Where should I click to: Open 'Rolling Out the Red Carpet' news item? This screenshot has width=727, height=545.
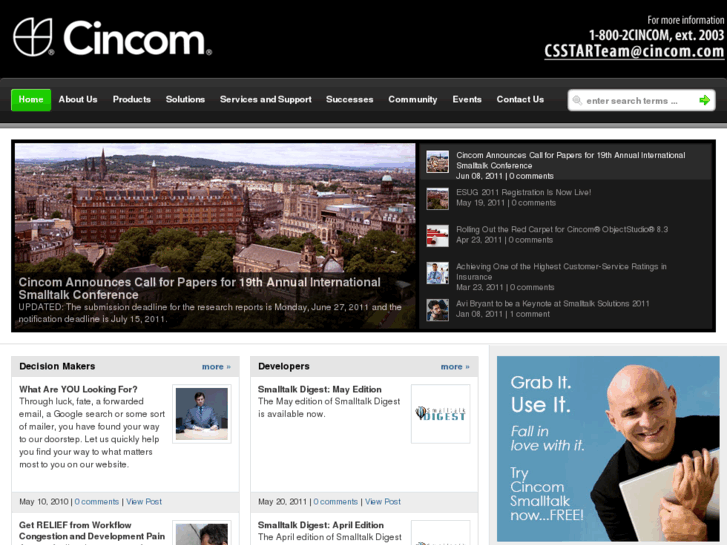pos(562,229)
